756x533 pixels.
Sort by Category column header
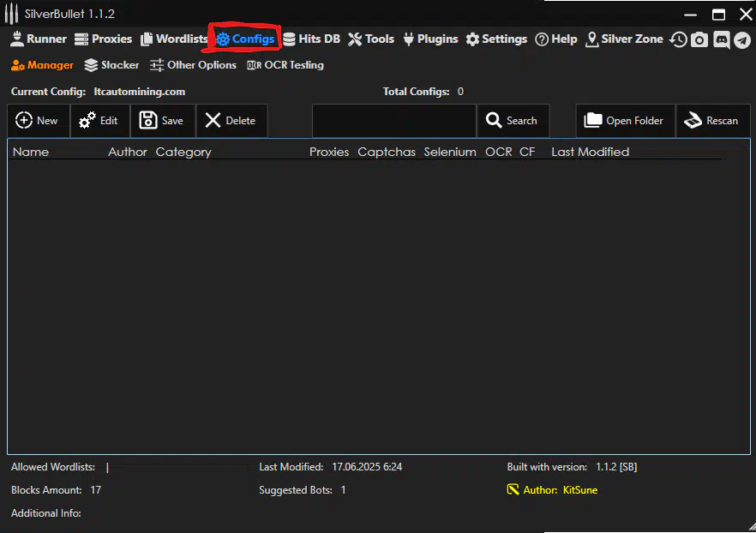coord(183,153)
